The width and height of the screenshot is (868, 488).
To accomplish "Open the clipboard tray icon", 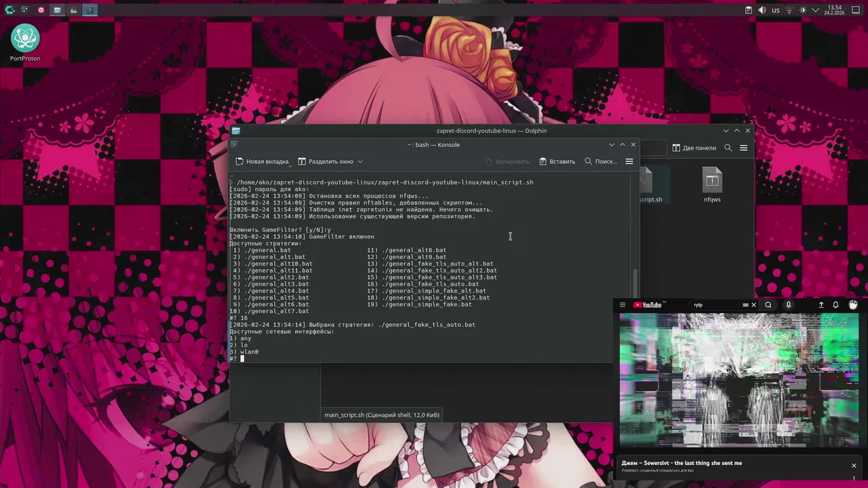I will tap(749, 10).
